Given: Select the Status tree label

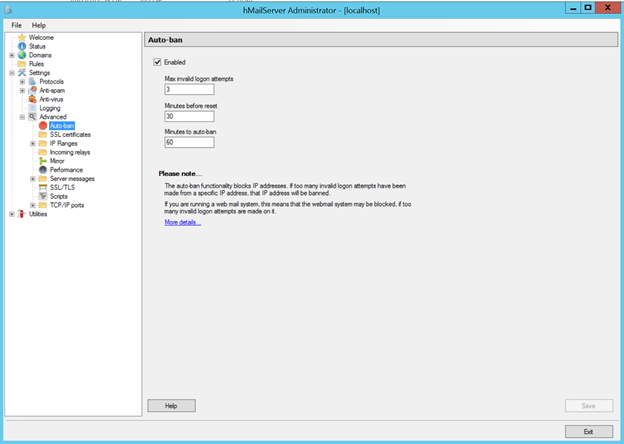Looking at the screenshot, I should point(37,46).
